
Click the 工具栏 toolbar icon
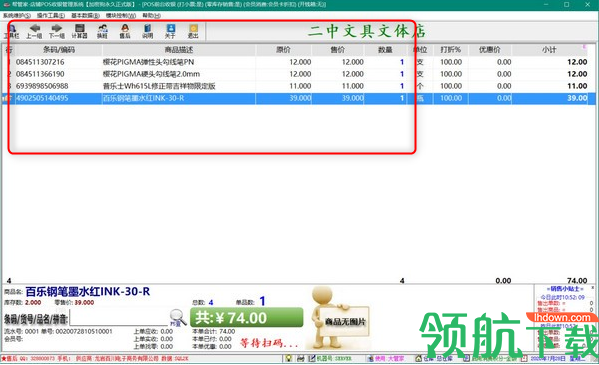(11, 31)
